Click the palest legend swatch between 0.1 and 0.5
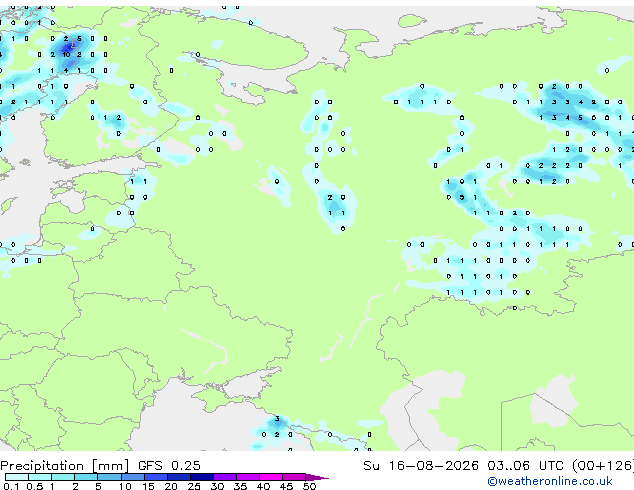Image resolution: width=634 pixels, height=490 pixels. point(17,477)
